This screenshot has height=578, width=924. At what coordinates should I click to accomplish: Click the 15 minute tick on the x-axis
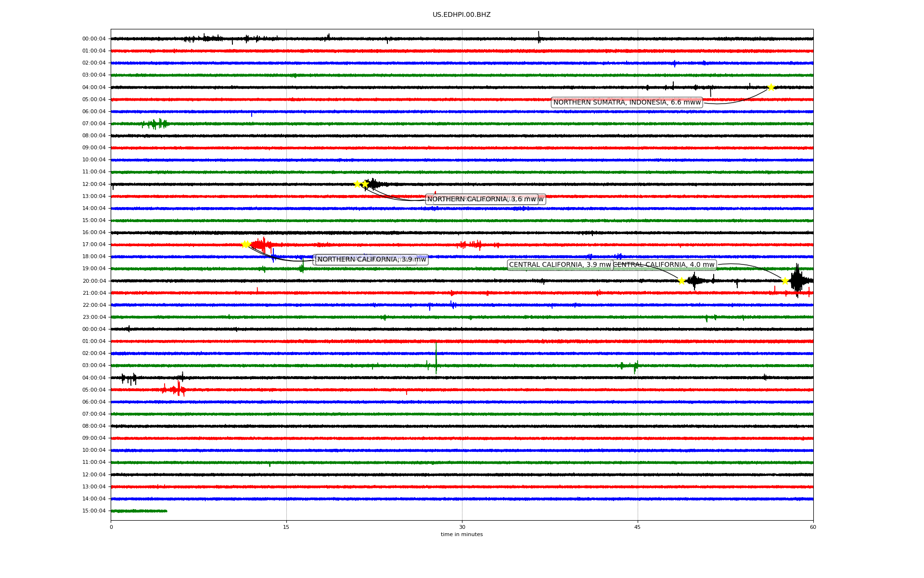tap(286, 527)
